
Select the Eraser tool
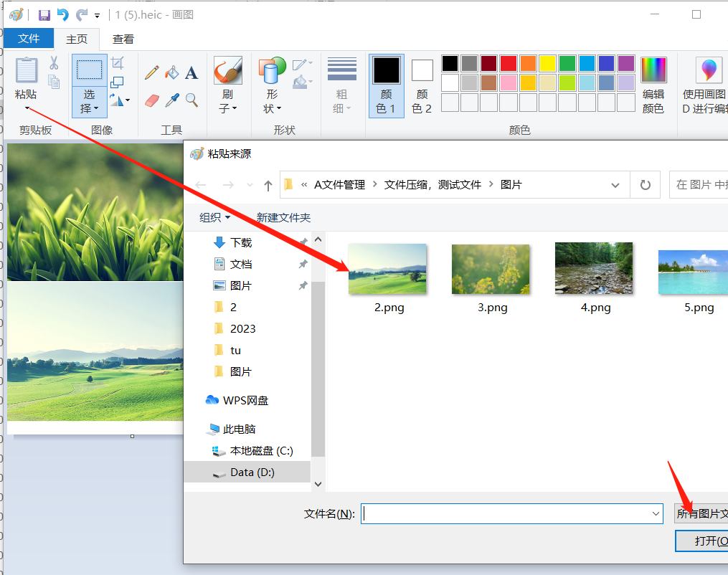coord(151,100)
